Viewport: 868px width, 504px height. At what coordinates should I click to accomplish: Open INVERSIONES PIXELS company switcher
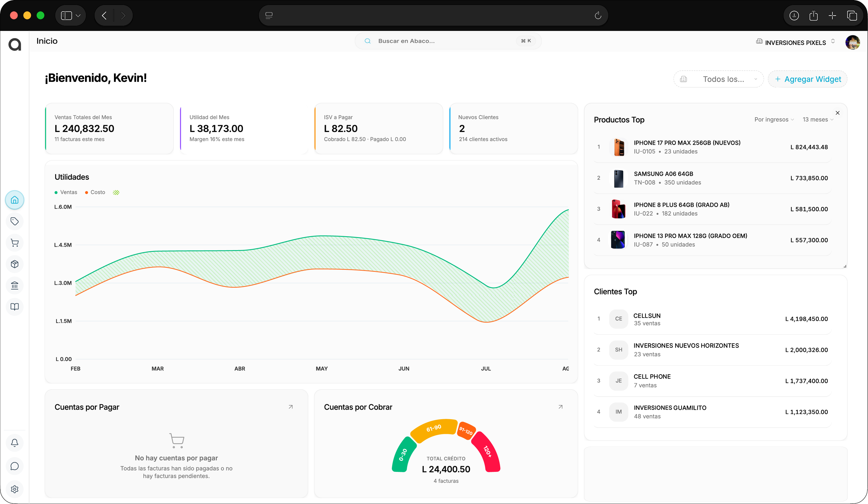tap(795, 42)
